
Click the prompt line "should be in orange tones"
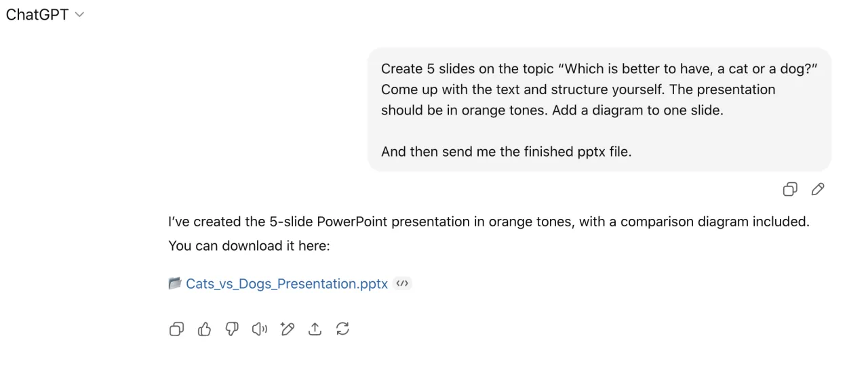coord(552,110)
